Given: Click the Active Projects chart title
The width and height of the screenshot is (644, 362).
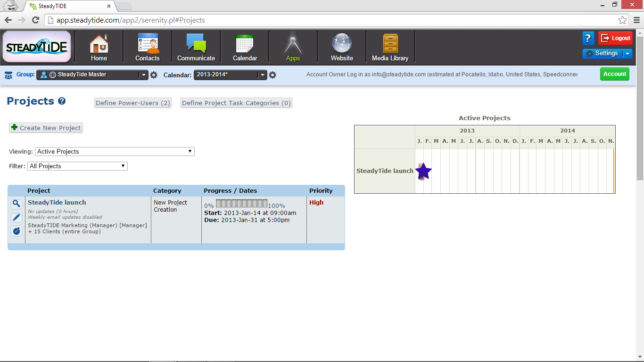Looking at the screenshot, I should click(x=485, y=118).
